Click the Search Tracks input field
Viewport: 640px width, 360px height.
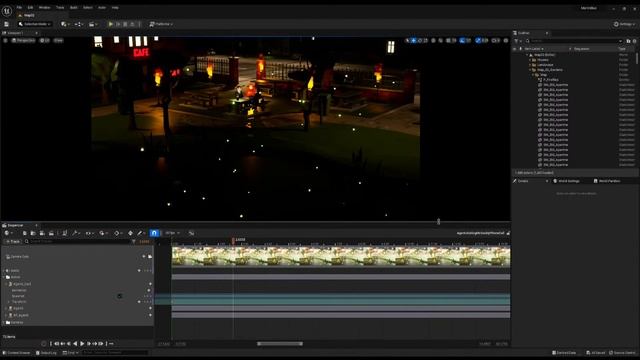pyautogui.click(x=77, y=242)
